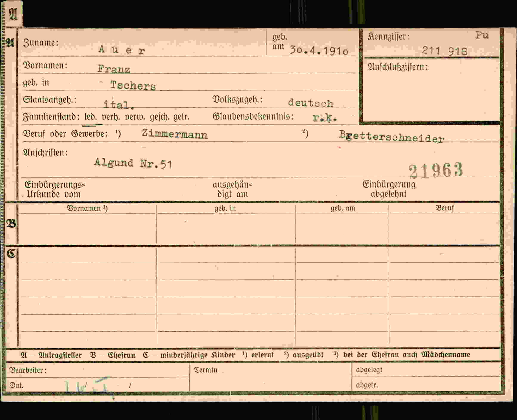Select the 'Pu' code in corner
The width and height of the screenshot is (517, 420).
click(x=482, y=35)
